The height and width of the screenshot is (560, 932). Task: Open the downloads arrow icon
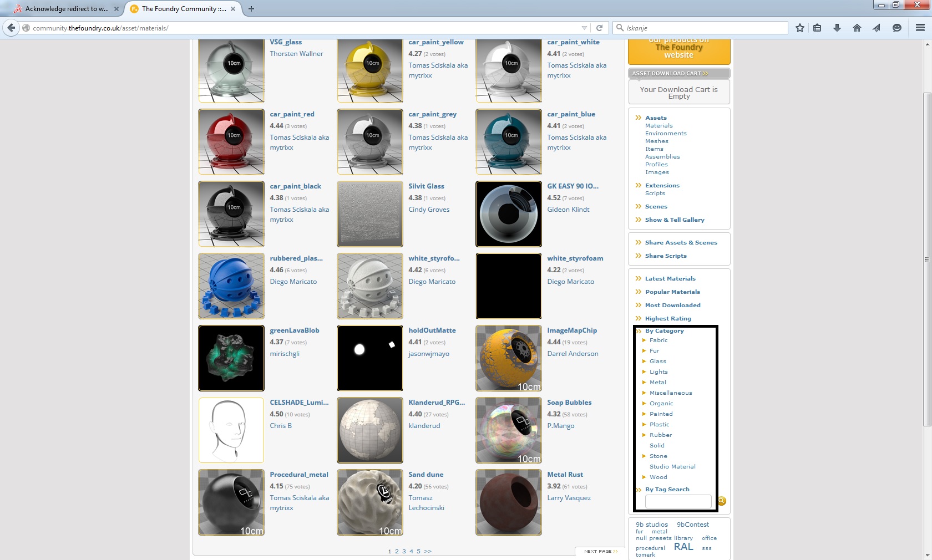point(837,28)
